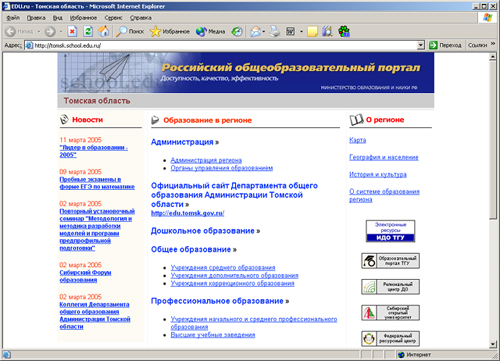The image size is (500, 361).
Task: Click the Федеральный ресурсный центр banner button
Action: 390,339
